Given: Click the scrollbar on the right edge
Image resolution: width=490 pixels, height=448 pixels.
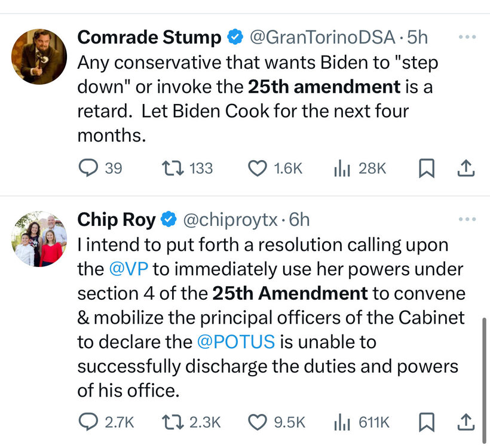Looking at the screenshot, I should click(x=484, y=364).
